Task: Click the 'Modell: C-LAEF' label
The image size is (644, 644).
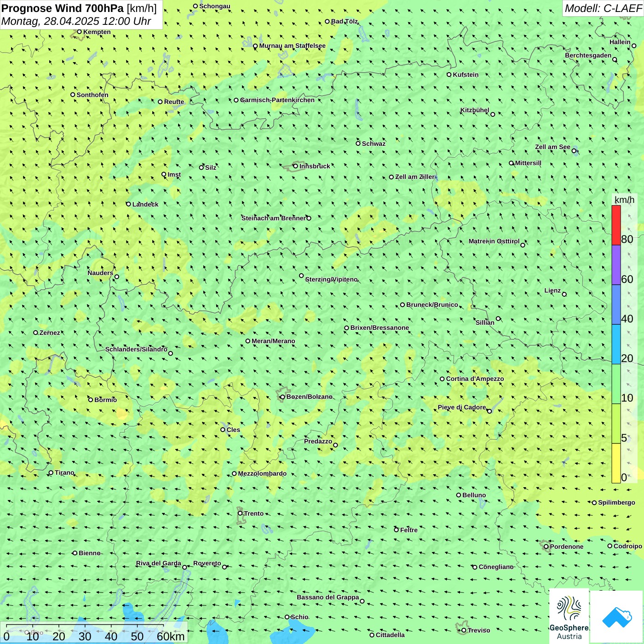Action: click(603, 8)
